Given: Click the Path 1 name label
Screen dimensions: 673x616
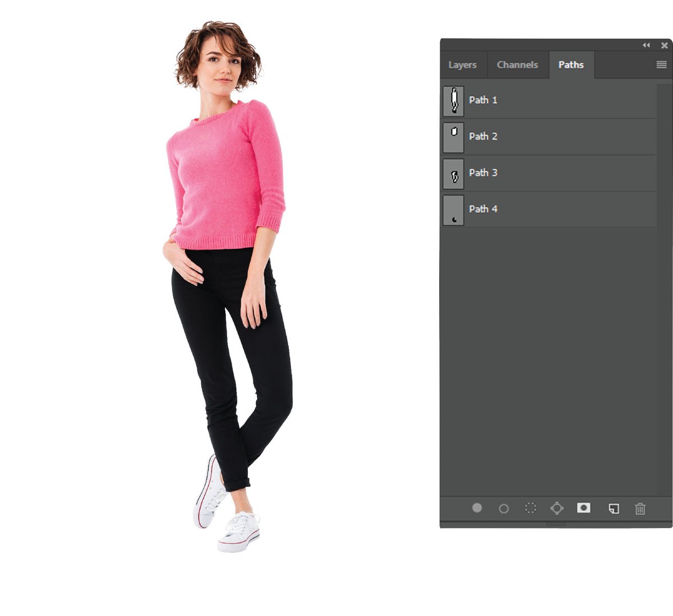Looking at the screenshot, I should point(483,100).
